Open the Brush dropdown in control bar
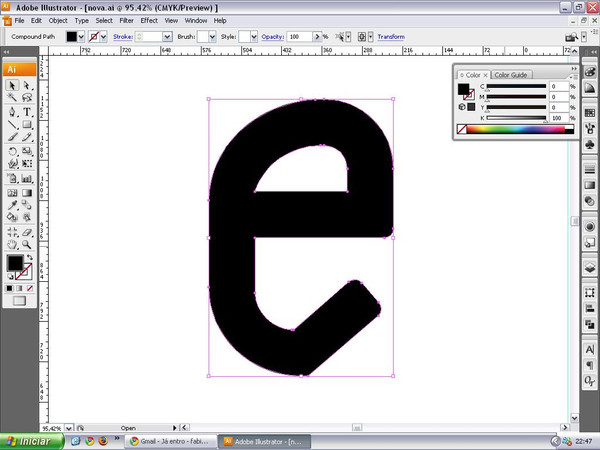This screenshot has height=450, width=600. coord(213,37)
